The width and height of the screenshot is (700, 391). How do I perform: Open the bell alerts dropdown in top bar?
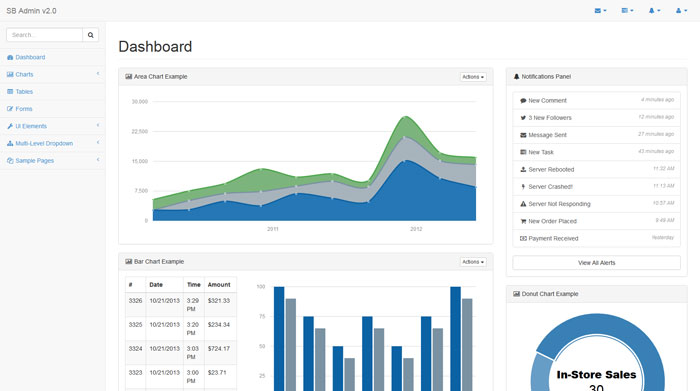[654, 11]
